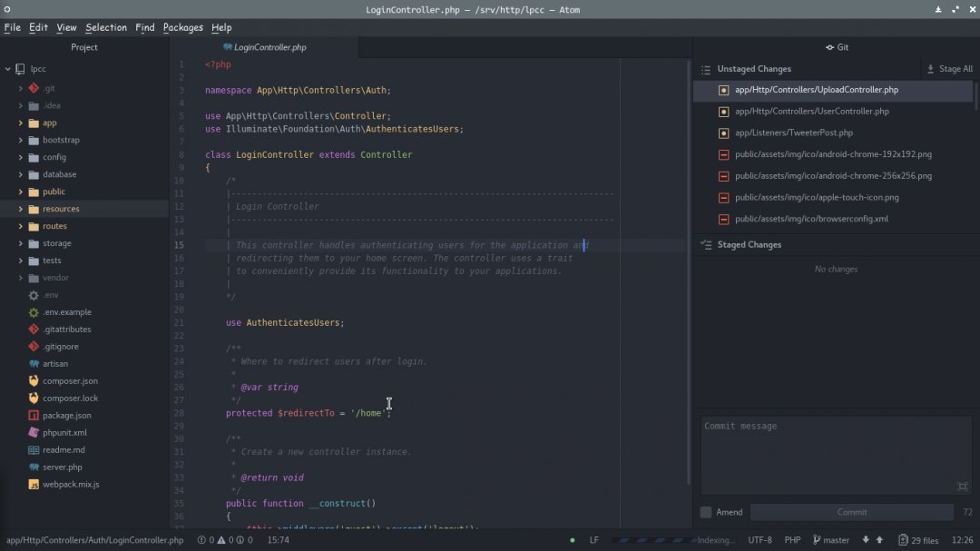This screenshot has height=551, width=980.
Task: Click removed icon for browserconfig.xml
Action: click(724, 219)
